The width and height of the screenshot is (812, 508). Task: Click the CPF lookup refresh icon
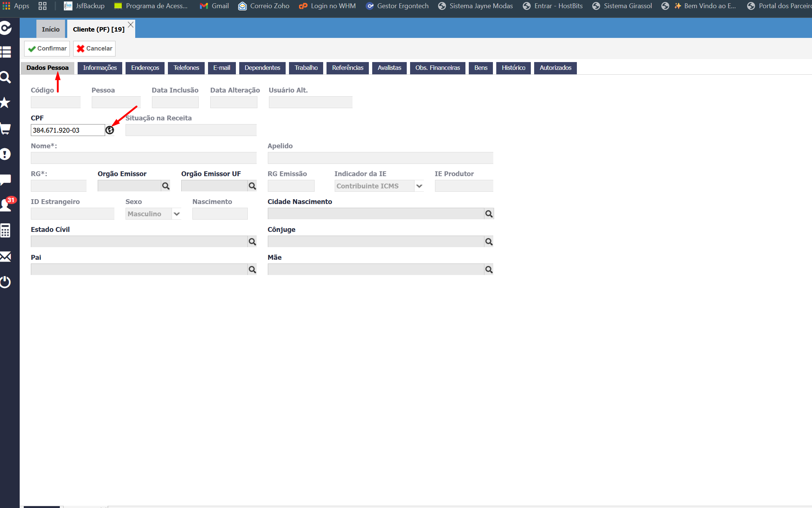pos(110,130)
